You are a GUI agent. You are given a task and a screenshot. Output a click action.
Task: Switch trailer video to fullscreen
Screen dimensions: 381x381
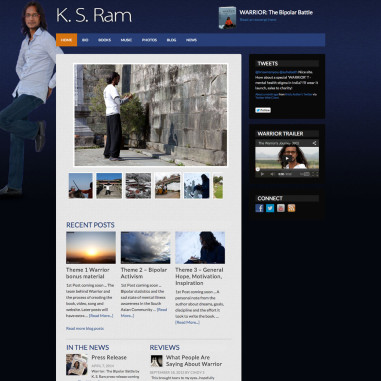(316, 174)
